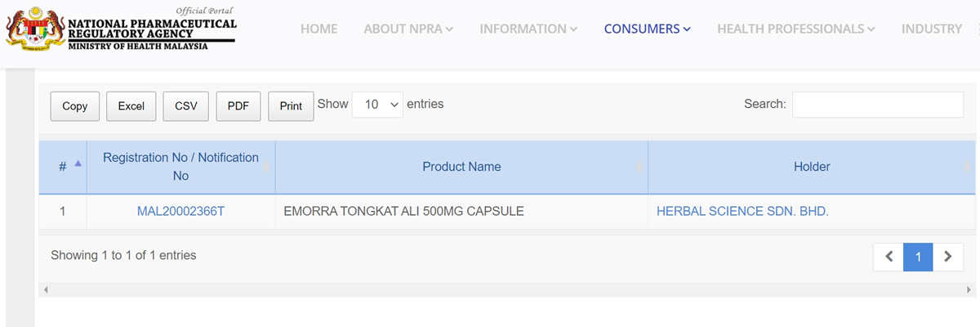Go to next page arrow

click(x=947, y=257)
